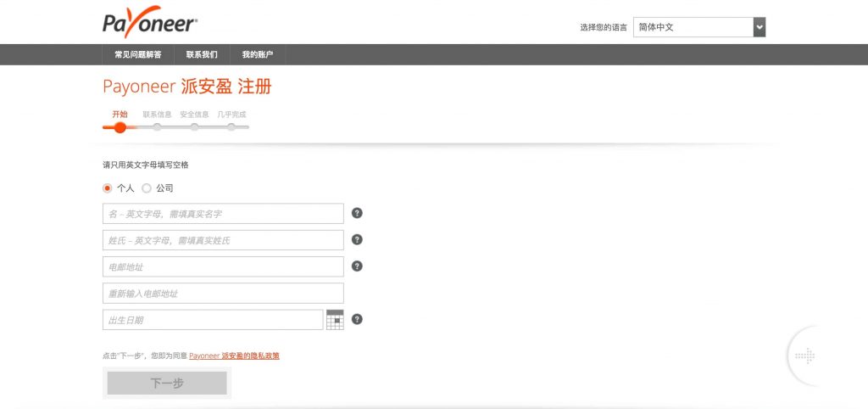Focus the 出生日期 input field
Viewport: 868px width, 409px height.
[213, 320]
